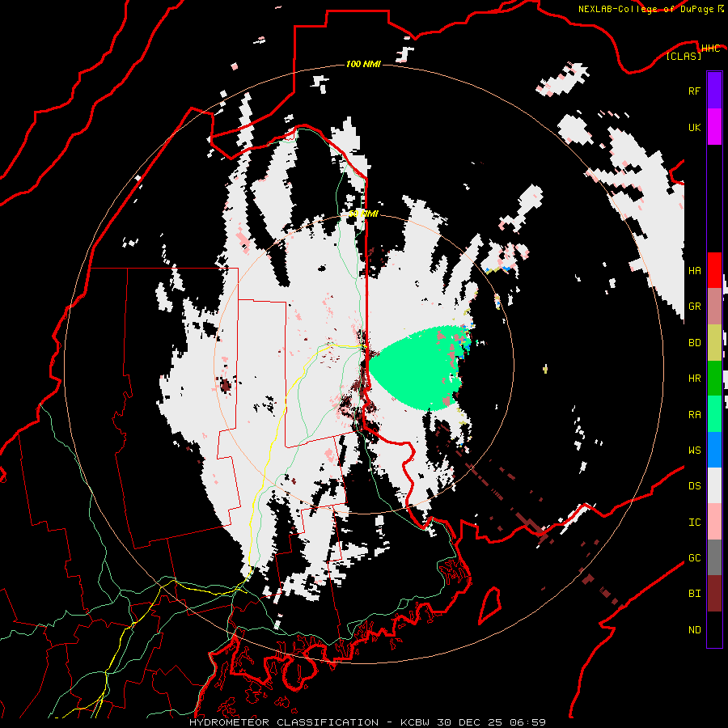The image size is (728, 728).
Task: Click the 06:59 timestamp
Action: [527, 722]
